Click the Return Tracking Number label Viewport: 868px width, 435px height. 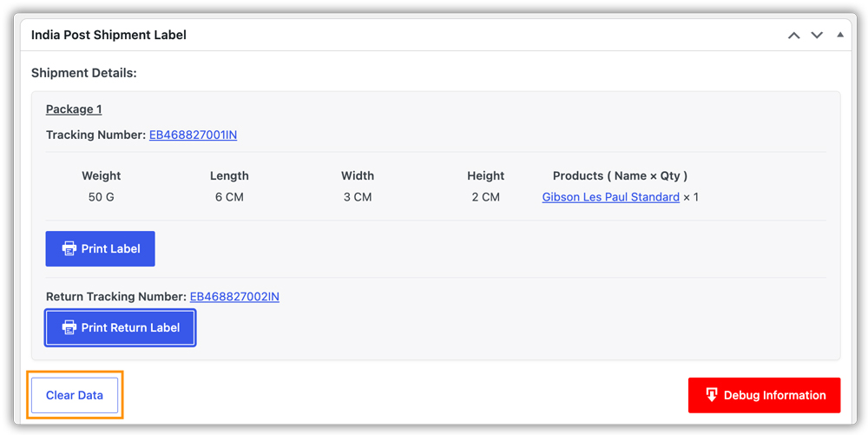(116, 297)
